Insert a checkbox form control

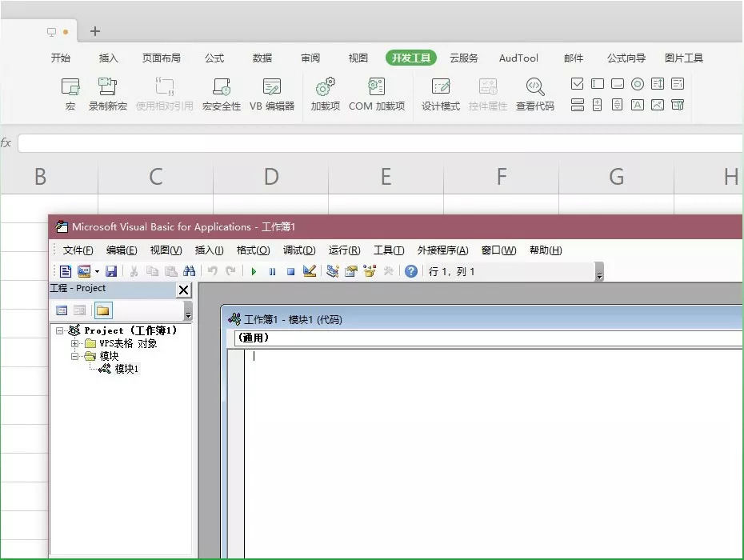578,83
